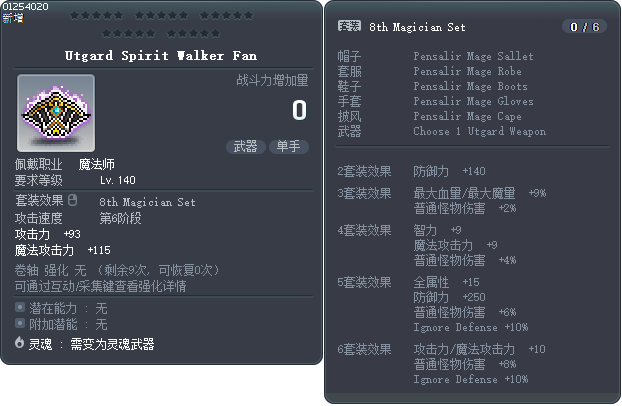
Task: Click Pensalir Mage Sallet set item
Action: (473, 57)
